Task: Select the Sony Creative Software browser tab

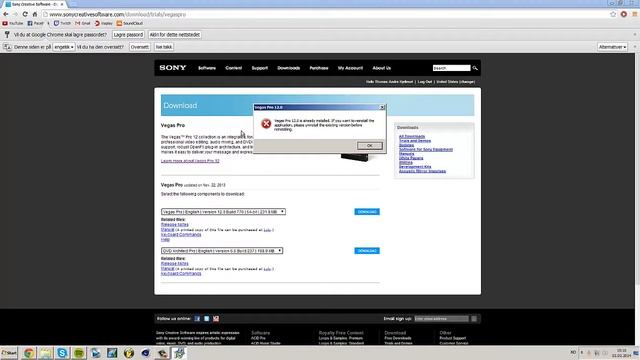Action: (34, 4)
